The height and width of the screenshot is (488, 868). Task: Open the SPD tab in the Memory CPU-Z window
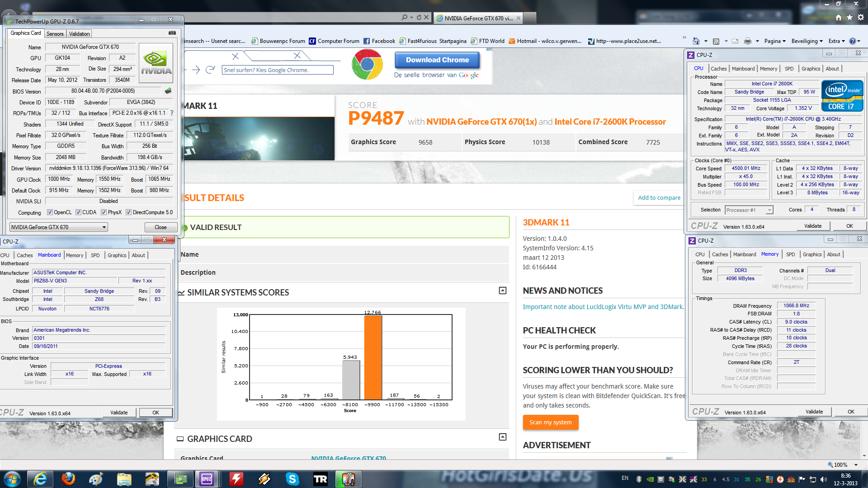[790, 254]
